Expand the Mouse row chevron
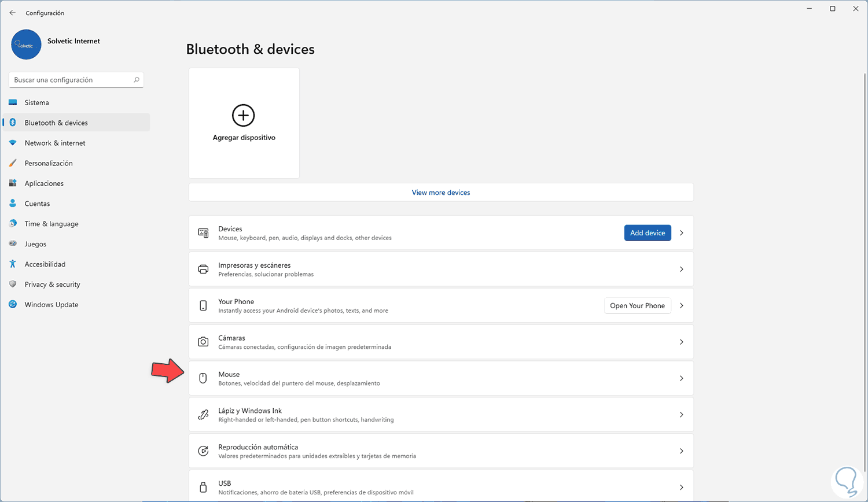The width and height of the screenshot is (868, 502). (x=682, y=378)
